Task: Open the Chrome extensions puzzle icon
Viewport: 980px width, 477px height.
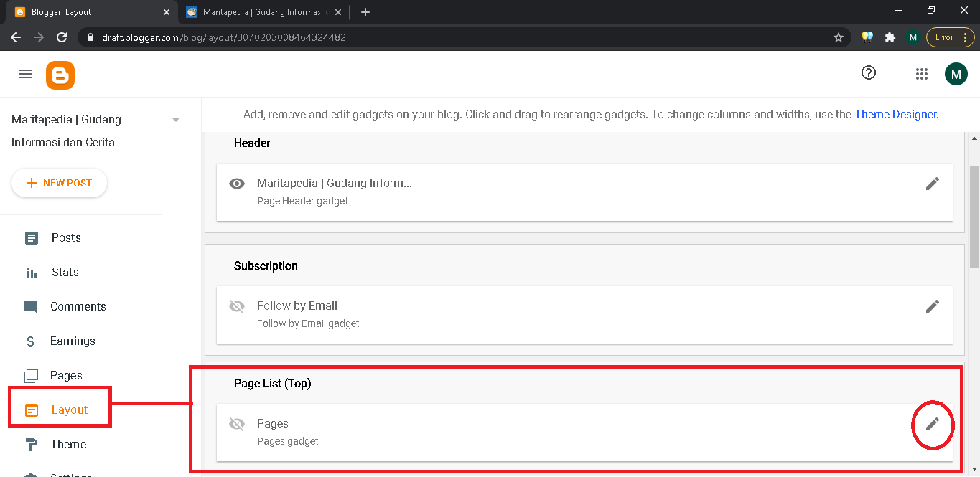Action: (890, 37)
